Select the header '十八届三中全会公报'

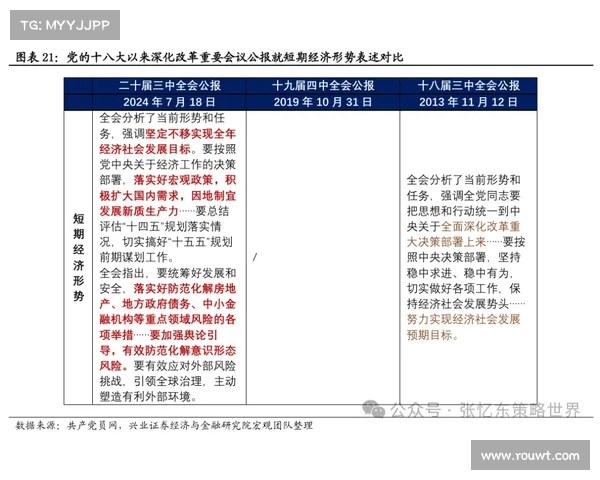468,85
